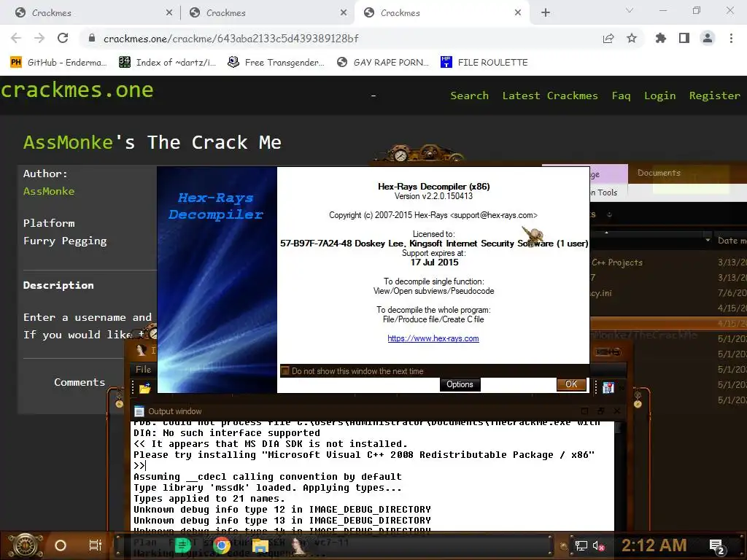The width and height of the screenshot is (747, 560).
Task: Click the Output window title icon
Action: (139, 411)
